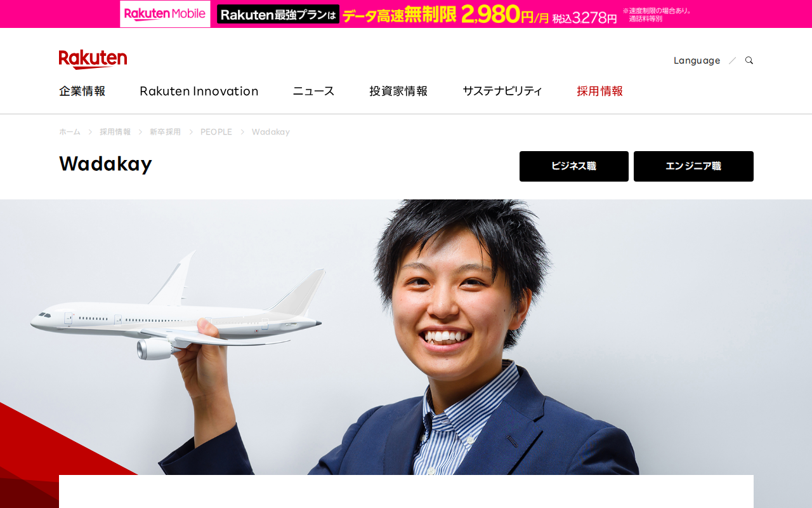812x508 pixels.
Task: Click the 採用情報 breadcrumb link
Action: tap(115, 132)
